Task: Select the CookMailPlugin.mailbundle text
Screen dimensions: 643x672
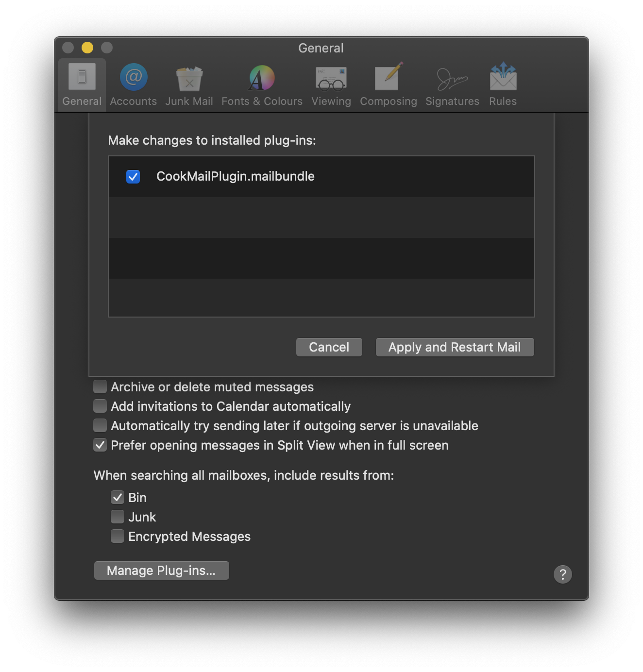Action: pyautogui.click(x=236, y=176)
